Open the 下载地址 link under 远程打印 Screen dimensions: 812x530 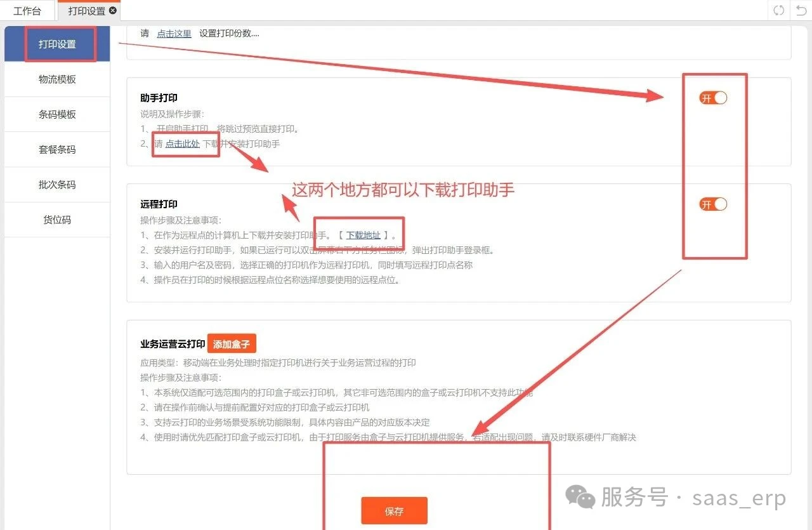[x=363, y=235]
